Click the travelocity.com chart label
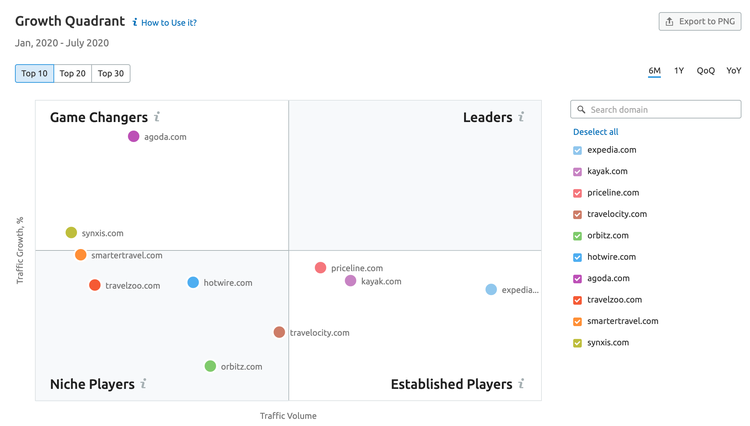 click(320, 333)
